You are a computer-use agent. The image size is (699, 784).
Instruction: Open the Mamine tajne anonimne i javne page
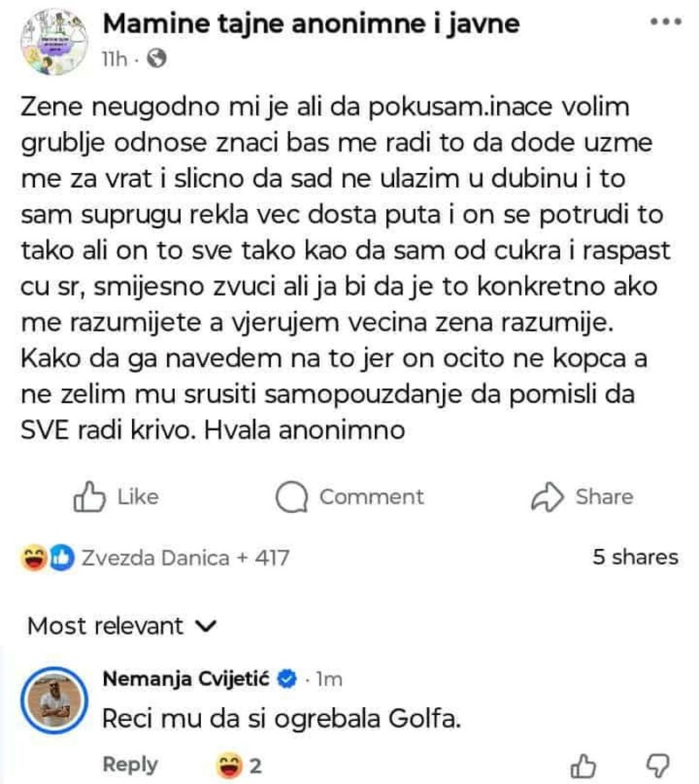pyautogui.click(x=310, y=24)
